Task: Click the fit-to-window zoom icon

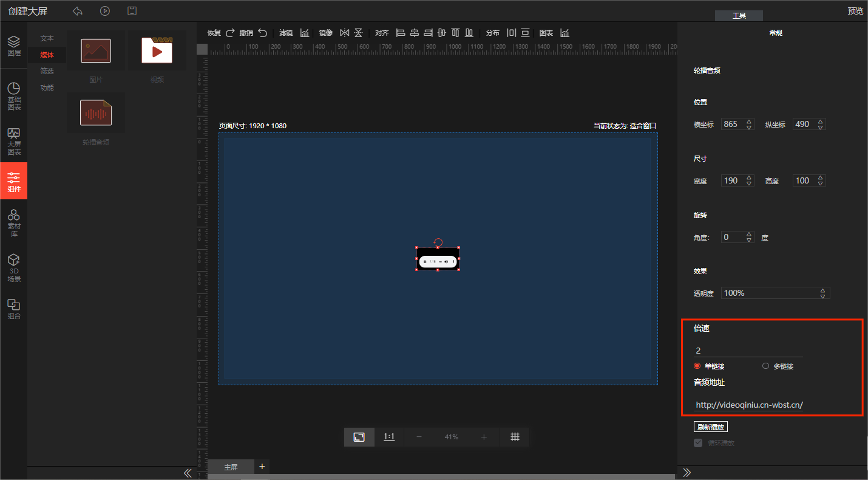Action: [359, 437]
